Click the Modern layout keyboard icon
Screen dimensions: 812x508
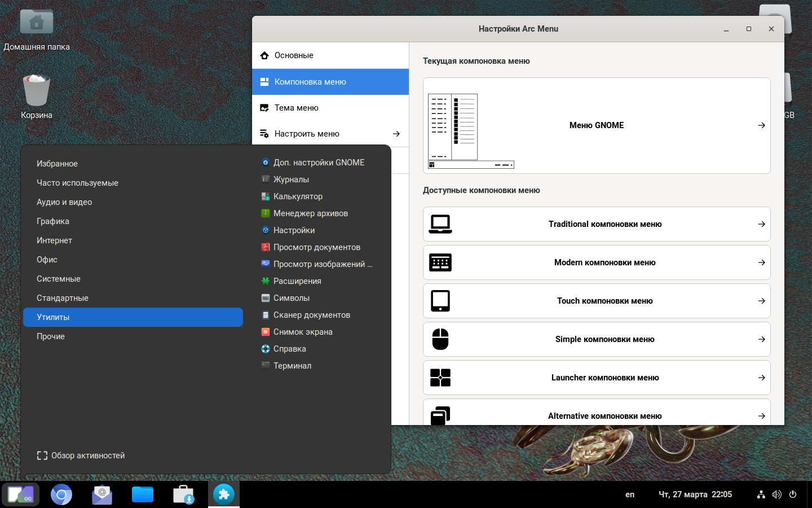pos(440,262)
